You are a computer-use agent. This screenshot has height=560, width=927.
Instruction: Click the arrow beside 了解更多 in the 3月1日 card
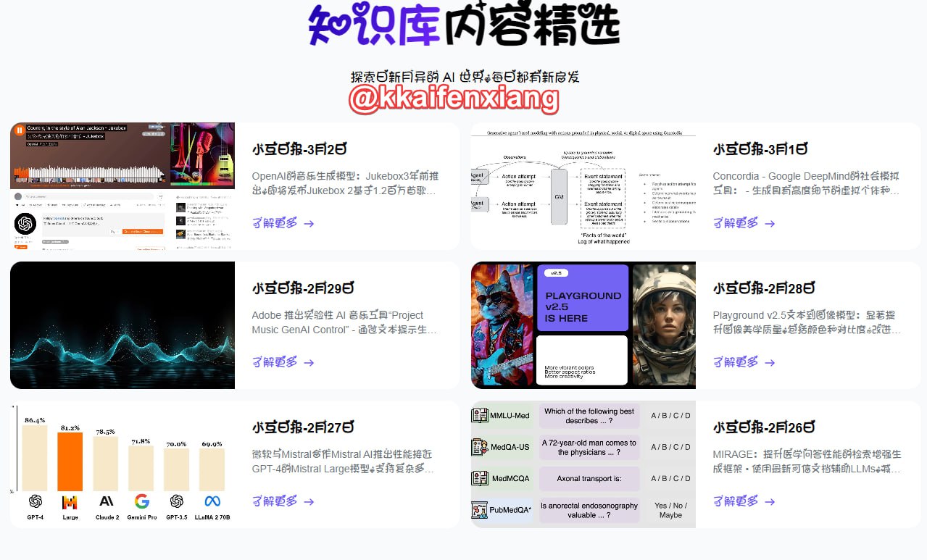click(x=770, y=223)
